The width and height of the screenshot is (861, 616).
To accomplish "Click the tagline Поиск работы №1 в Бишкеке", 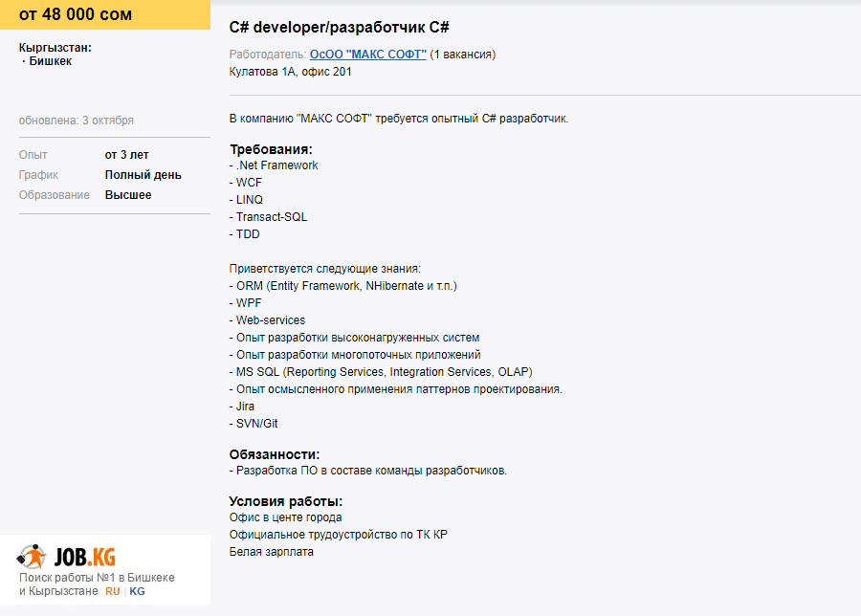I will [97, 578].
